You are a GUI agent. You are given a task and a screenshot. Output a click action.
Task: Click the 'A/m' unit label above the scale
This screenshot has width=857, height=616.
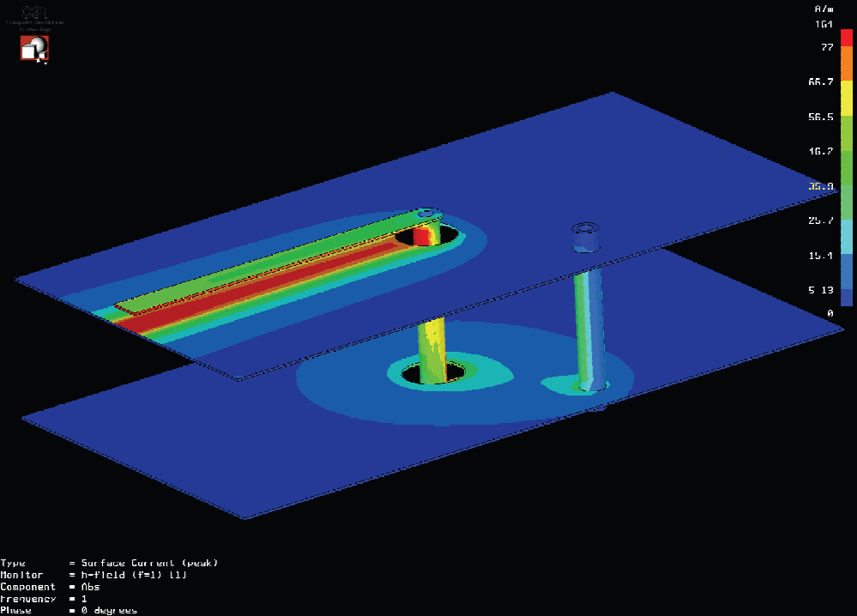[824, 9]
